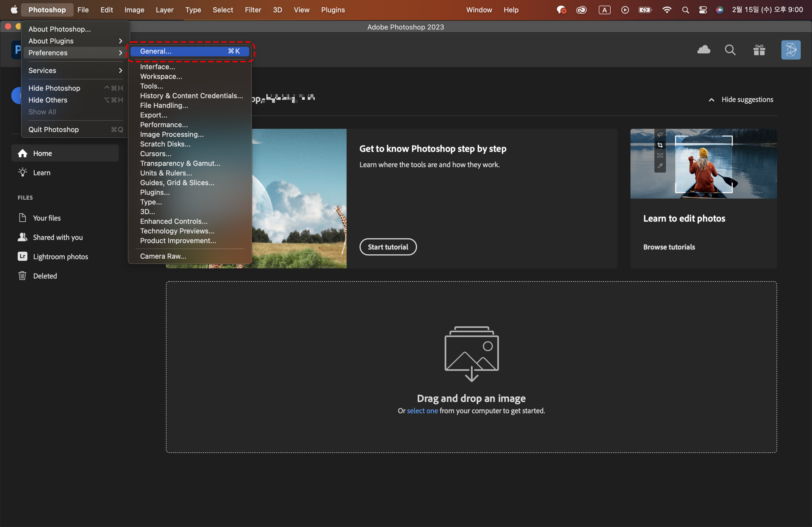Open the account profile avatar icon
The height and width of the screenshot is (527, 812).
(x=791, y=50)
